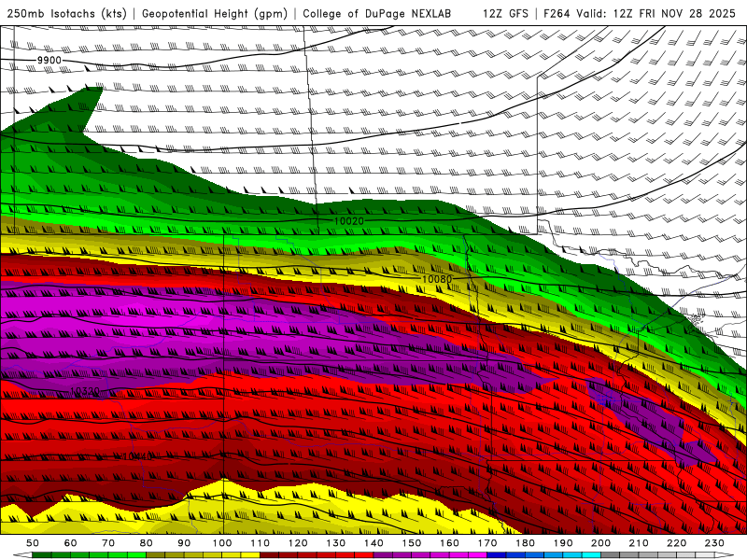Click the 130 value on the color scale
Screen dimensions: 747x560
click(336, 543)
